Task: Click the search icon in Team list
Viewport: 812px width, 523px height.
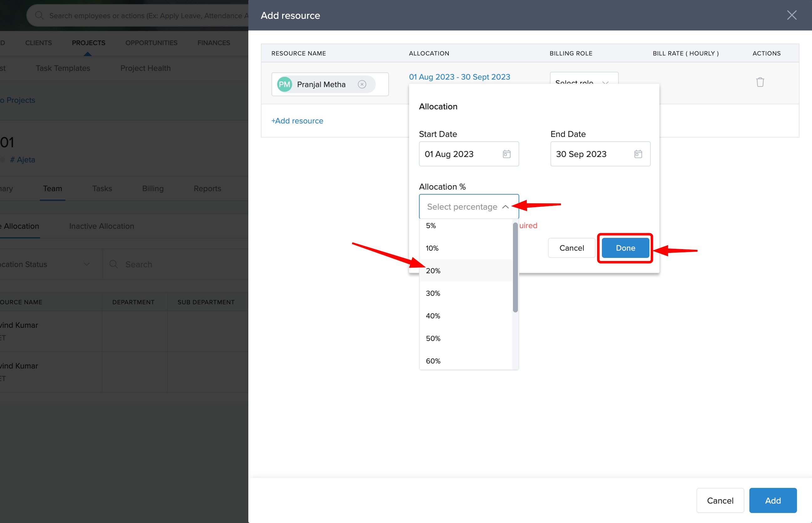Action: click(114, 264)
